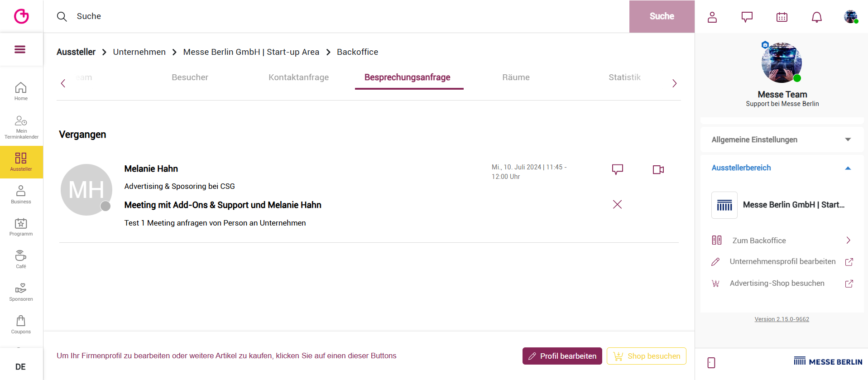Click the Unternehmen breadcrumb
Image resolution: width=868 pixels, height=380 pixels.
click(139, 52)
